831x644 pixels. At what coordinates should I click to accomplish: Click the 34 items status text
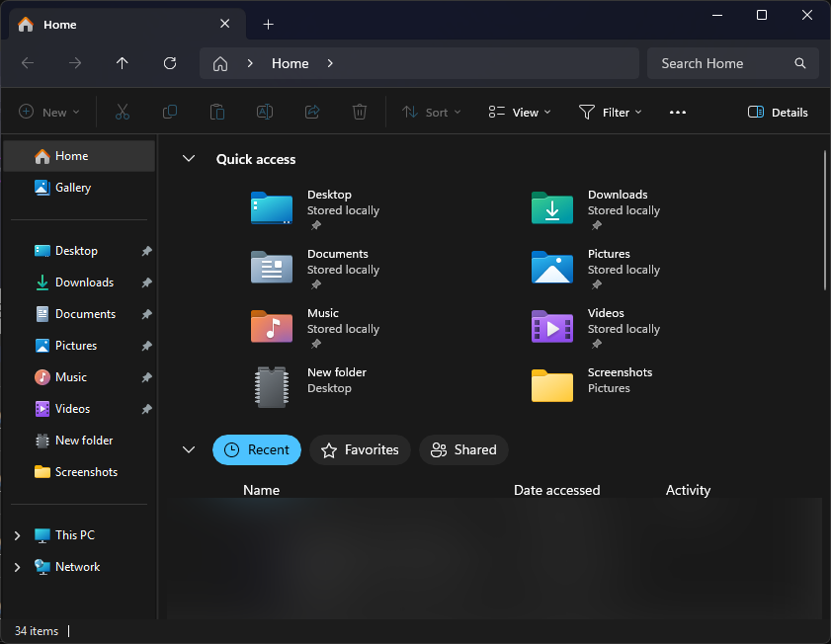(37, 631)
